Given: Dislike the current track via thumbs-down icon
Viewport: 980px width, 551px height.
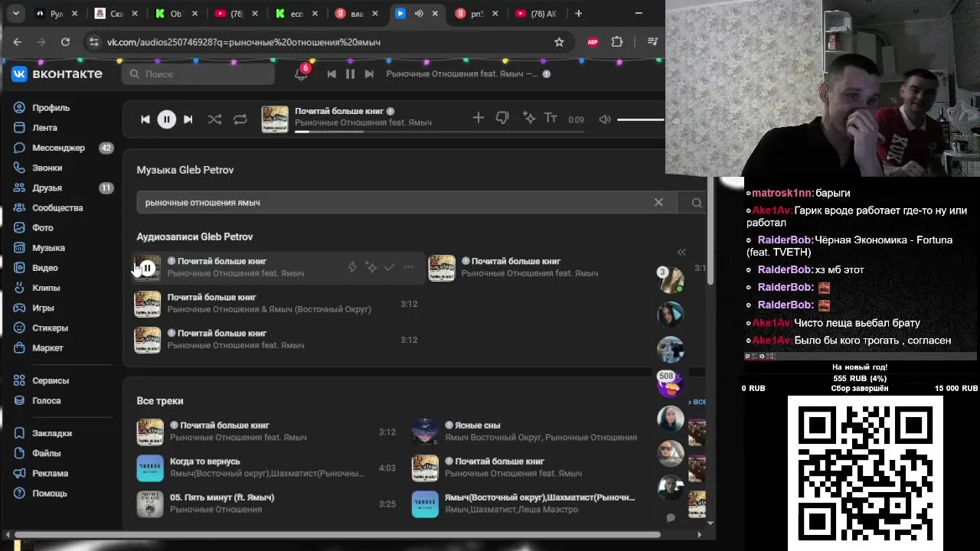Looking at the screenshot, I should [502, 118].
